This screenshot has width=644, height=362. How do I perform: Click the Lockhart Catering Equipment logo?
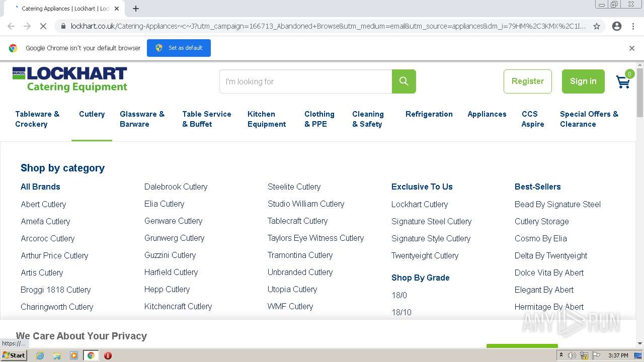click(x=70, y=80)
